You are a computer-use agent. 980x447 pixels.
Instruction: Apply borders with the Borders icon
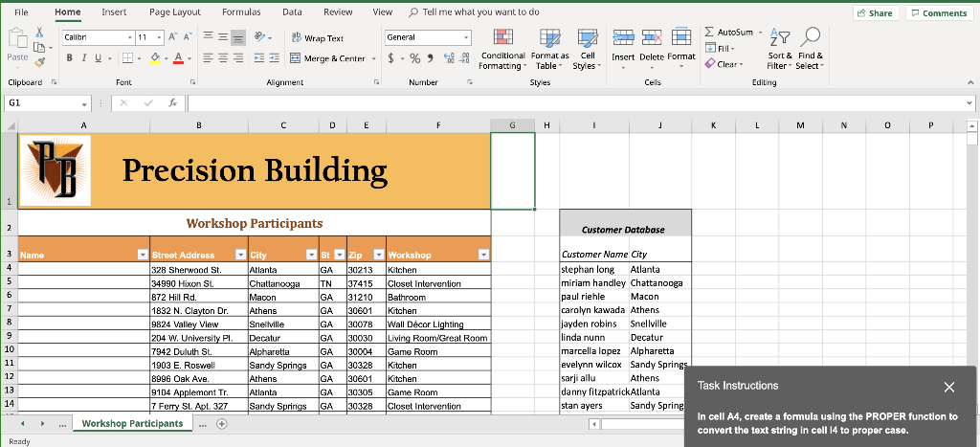(x=127, y=58)
